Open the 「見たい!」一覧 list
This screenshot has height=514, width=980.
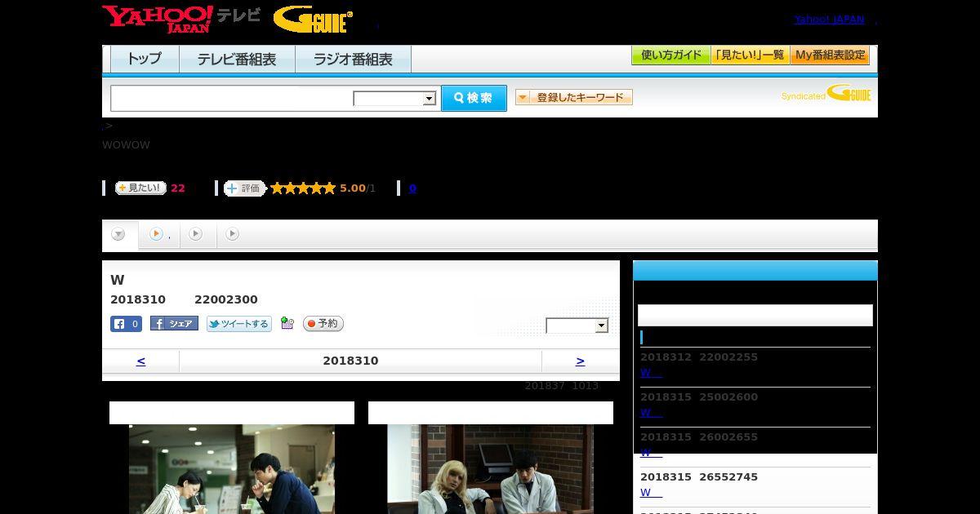(x=750, y=55)
